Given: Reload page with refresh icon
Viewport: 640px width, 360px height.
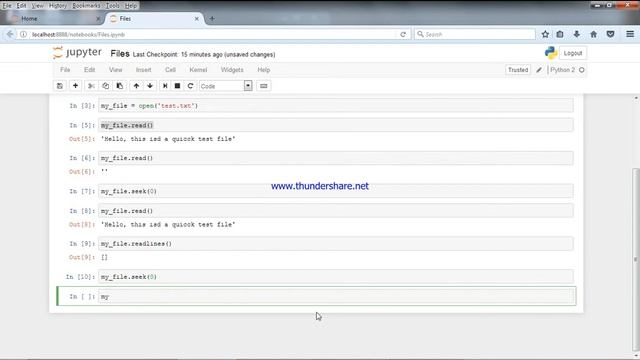Looking at the screenshot, I should click(x=403, y=35).
